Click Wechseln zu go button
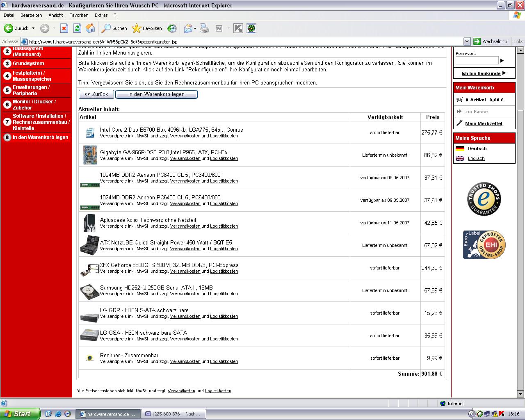The height and width of the screenshot is (420, 525). (x=490, y=41)
